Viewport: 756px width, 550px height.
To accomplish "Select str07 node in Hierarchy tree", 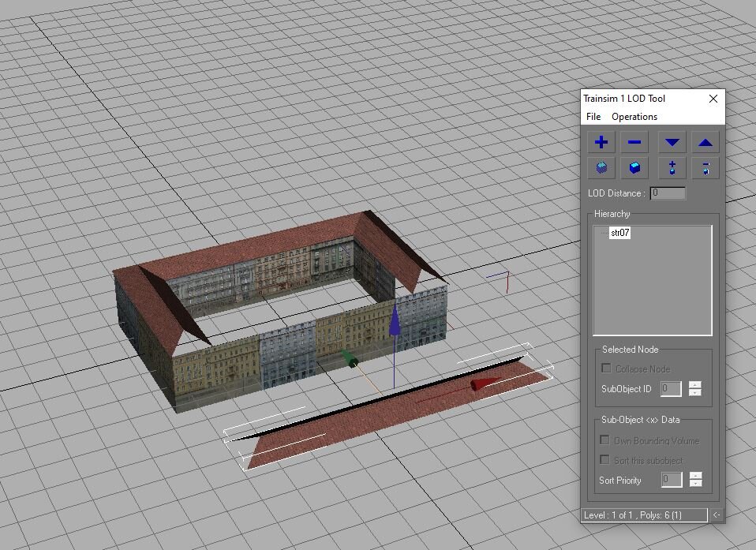I will (619, 233).
